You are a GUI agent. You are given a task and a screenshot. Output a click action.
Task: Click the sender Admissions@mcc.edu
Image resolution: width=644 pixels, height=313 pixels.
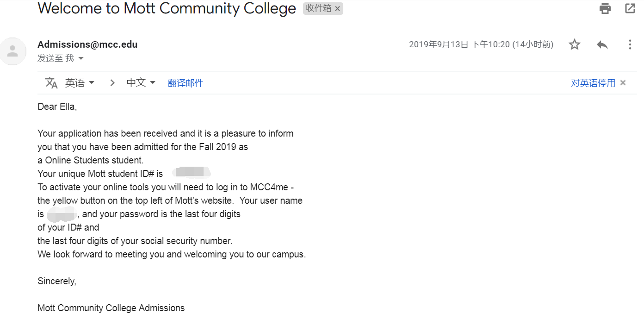click(x=87, y=44)
